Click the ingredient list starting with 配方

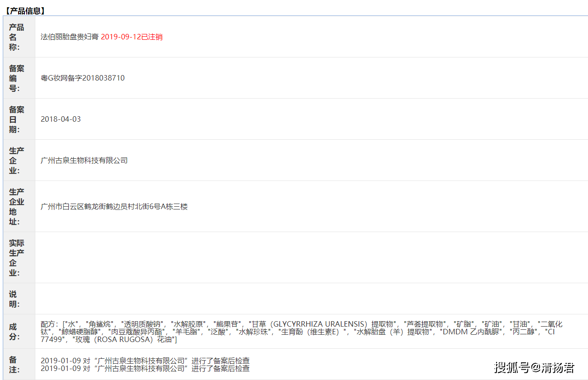301,332
